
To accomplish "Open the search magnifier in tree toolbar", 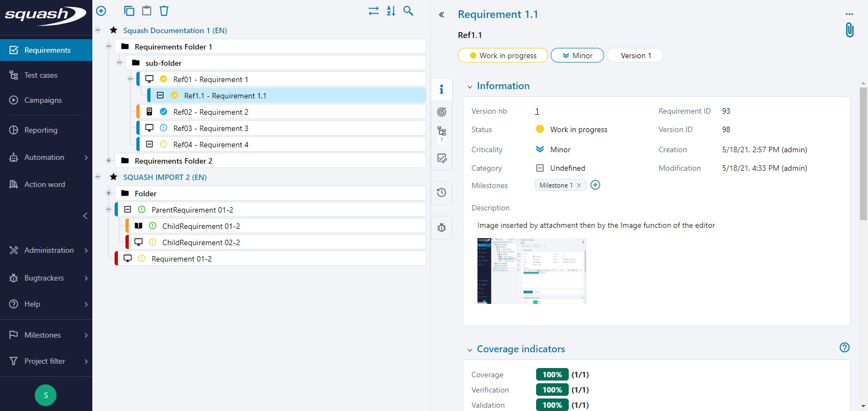I will coord(408,11).
